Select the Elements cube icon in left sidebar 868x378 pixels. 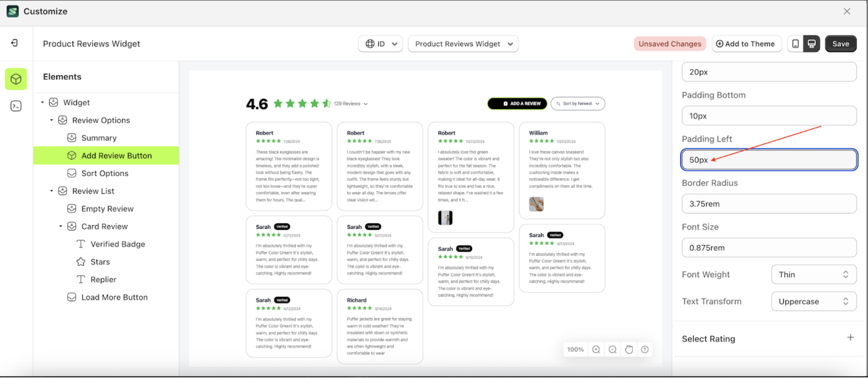coord(16,79)
